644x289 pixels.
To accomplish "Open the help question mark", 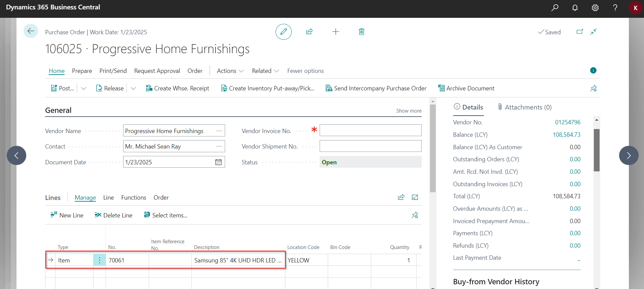I will point(615,8).
